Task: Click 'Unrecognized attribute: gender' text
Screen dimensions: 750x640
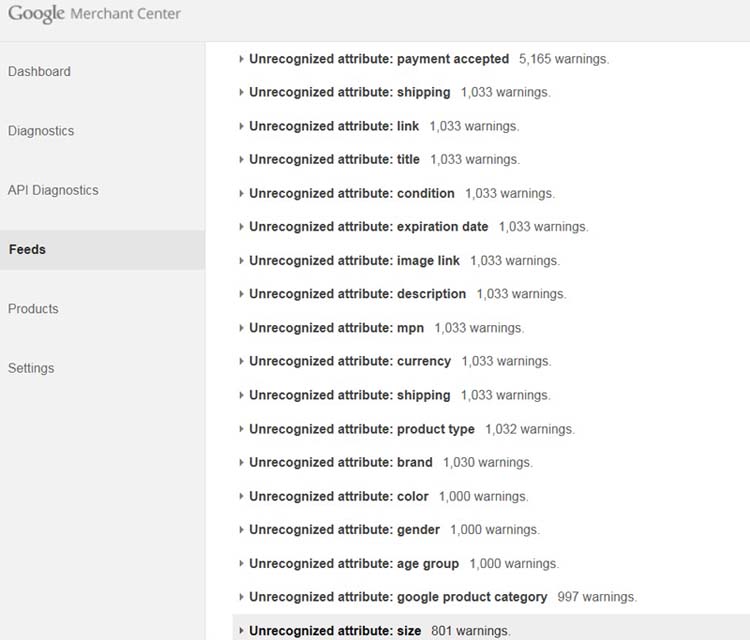Action: tap(344, 530)
